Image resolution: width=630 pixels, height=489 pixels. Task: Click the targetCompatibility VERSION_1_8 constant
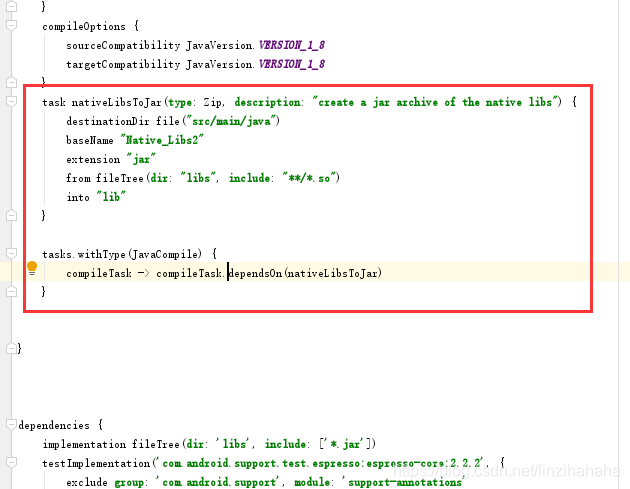point(292,64)
